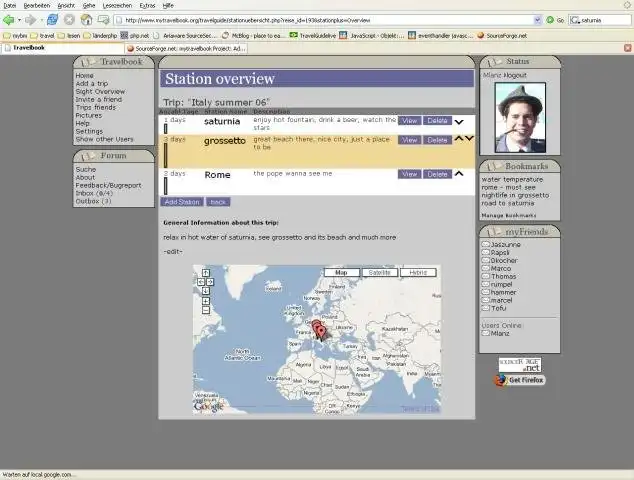Screen dimensions: 634x480
Task: Open Invite a friend link
Action: (99, 99)
